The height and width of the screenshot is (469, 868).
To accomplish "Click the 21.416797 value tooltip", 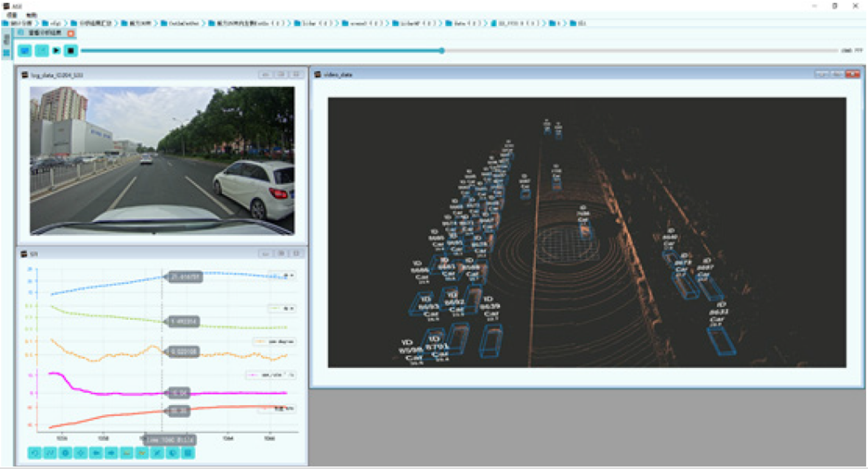I will (183, 277).
